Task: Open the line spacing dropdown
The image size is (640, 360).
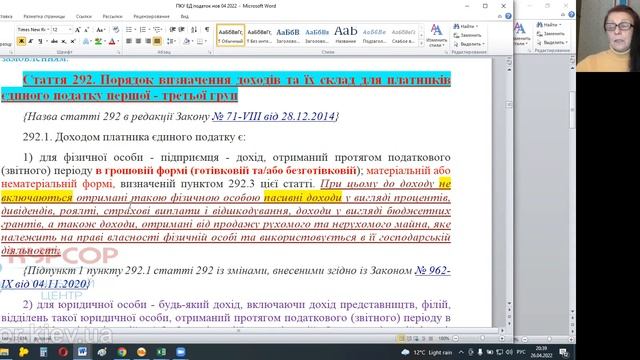Action: [x=171, y=41]
